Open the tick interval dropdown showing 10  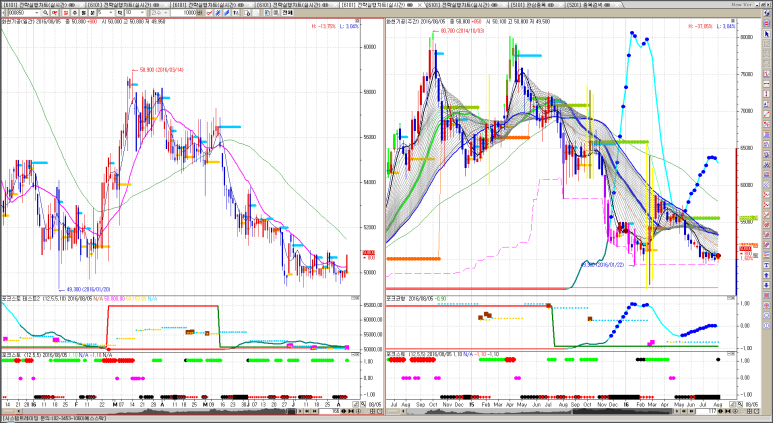[x=142, y=12]
